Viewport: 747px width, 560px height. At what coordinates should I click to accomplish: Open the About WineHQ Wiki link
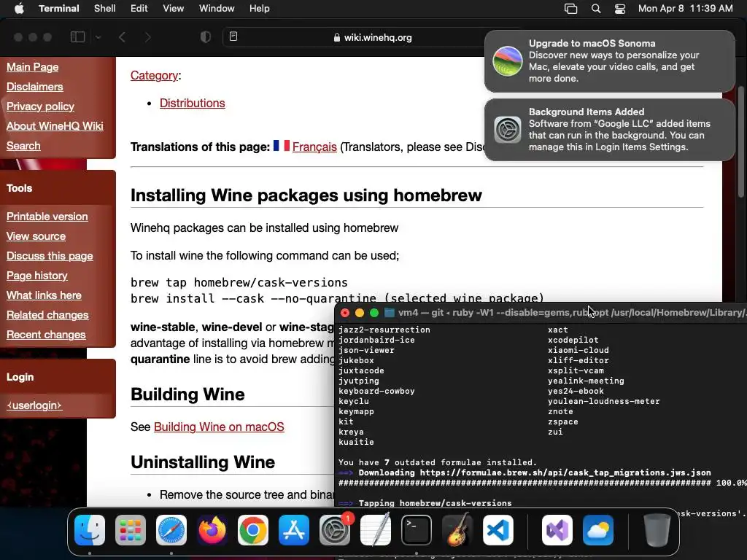tap(55, 126)
